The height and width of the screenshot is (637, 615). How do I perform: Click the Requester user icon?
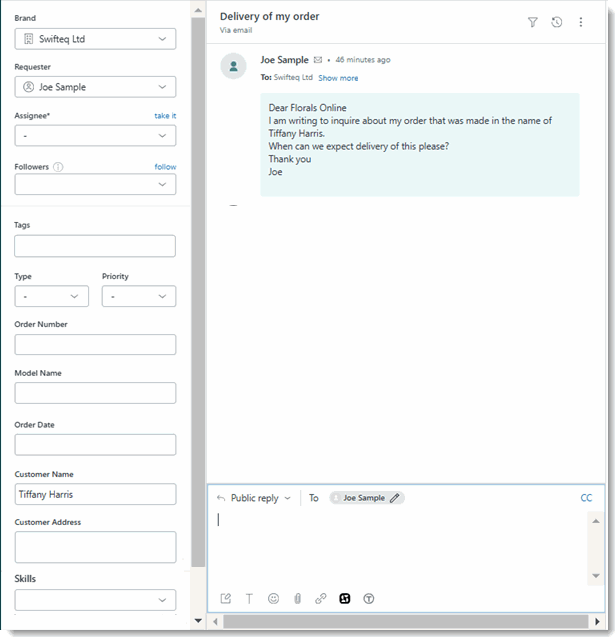pos(28,87)
